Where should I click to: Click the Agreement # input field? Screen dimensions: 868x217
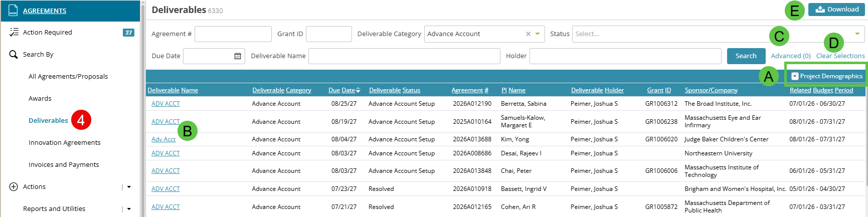tap(233, 34)
